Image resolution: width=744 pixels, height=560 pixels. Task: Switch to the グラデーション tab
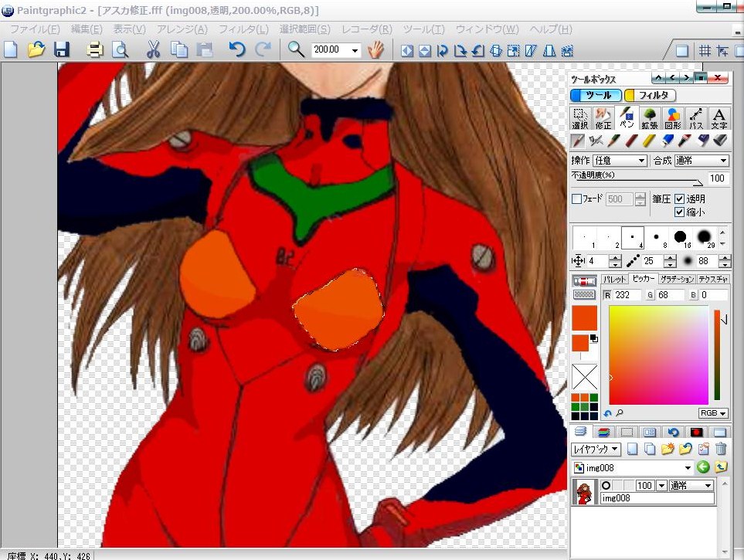point(677,280)
